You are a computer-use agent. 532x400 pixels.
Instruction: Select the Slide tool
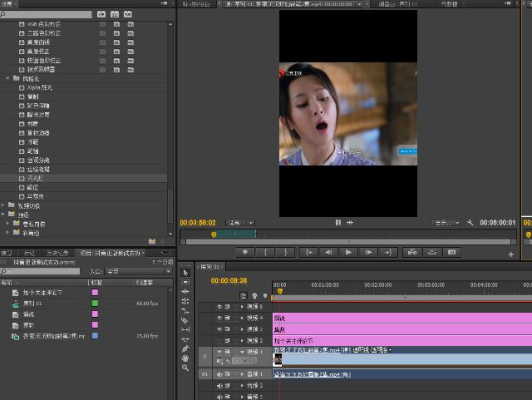185,339
